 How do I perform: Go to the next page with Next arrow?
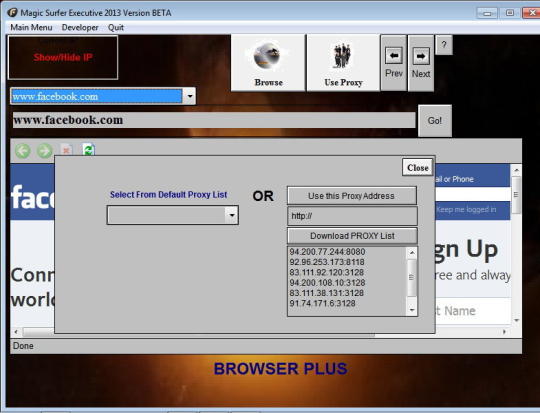(420, 63)
